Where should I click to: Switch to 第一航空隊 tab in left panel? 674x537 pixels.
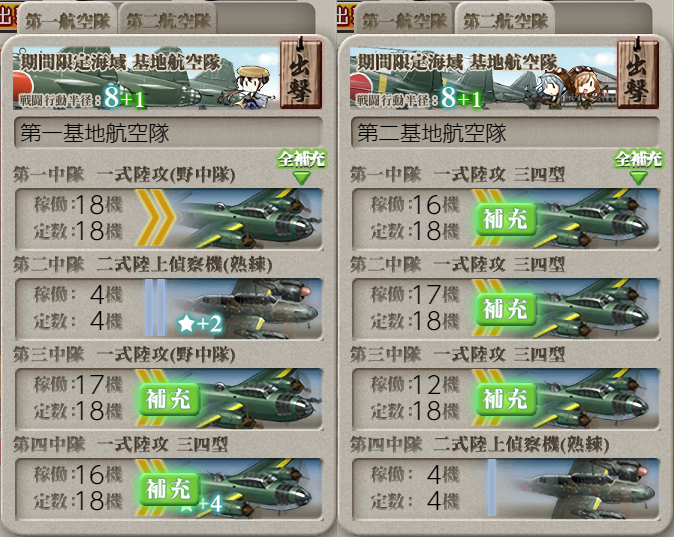click(x=67, y=19)
